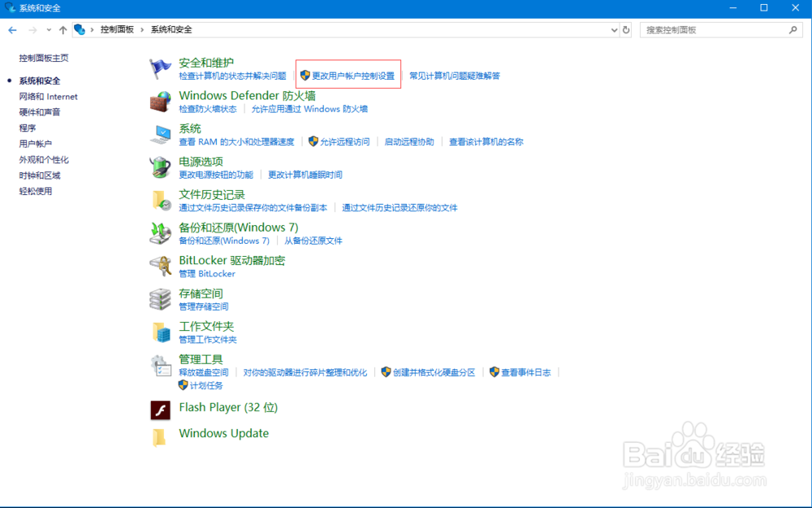812x508 pixels.
Task: Open the Flash Player (32 位) heading
Action: click(228, 407)
